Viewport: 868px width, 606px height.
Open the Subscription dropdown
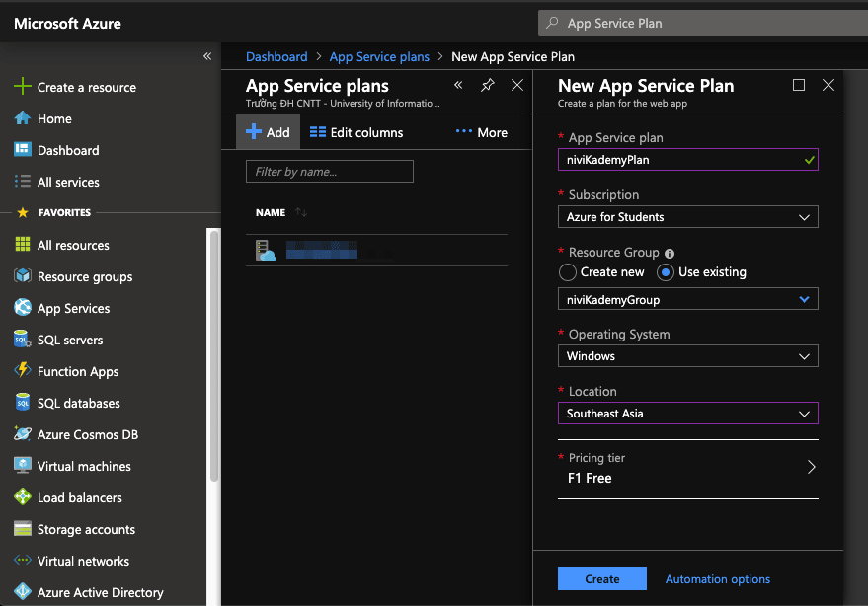687,217
